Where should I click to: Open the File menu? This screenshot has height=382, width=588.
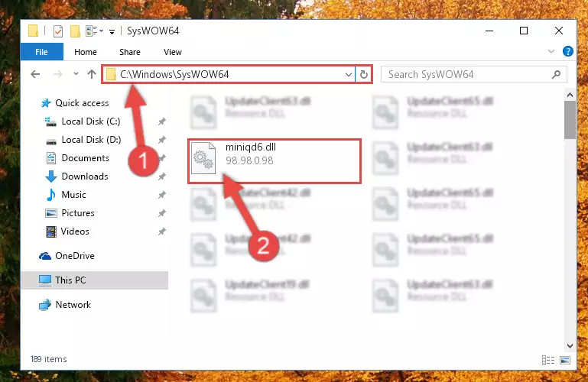pyautogui.click(x=41, y=52)
